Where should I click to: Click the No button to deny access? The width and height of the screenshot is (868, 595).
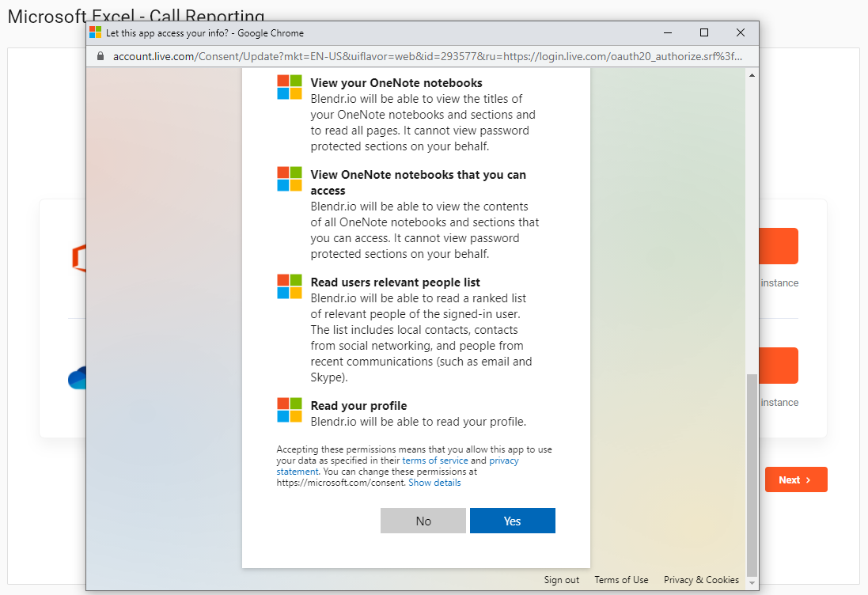tap(423, 521)
